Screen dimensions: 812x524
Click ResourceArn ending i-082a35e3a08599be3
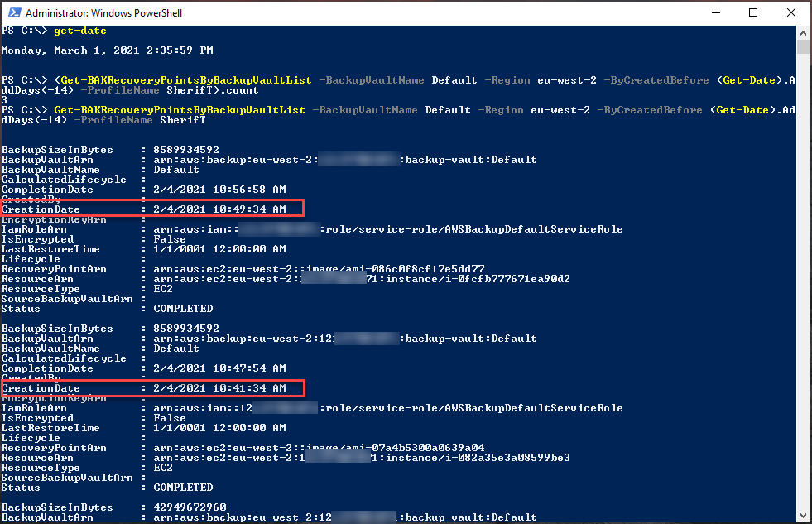click(362, 458)
